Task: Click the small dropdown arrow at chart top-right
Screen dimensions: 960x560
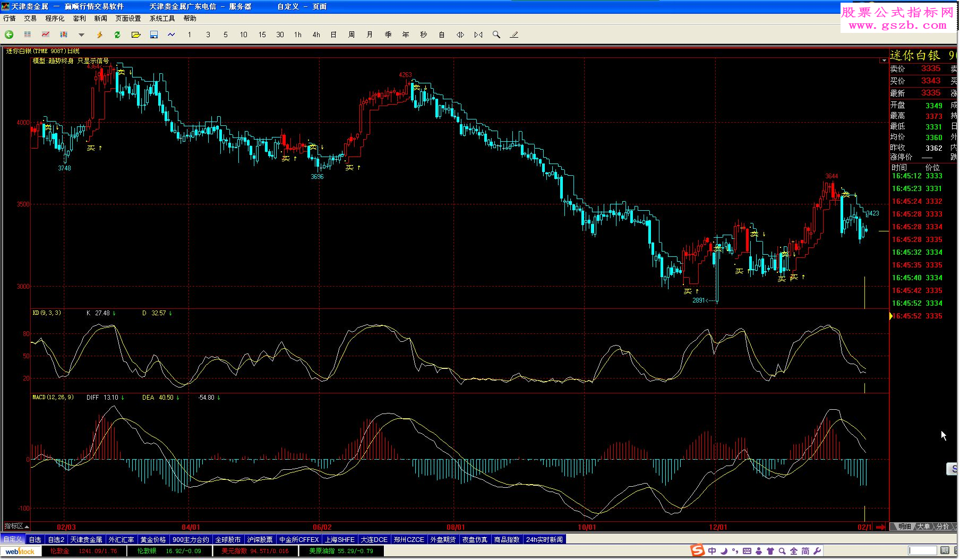Action: point(884,61)
